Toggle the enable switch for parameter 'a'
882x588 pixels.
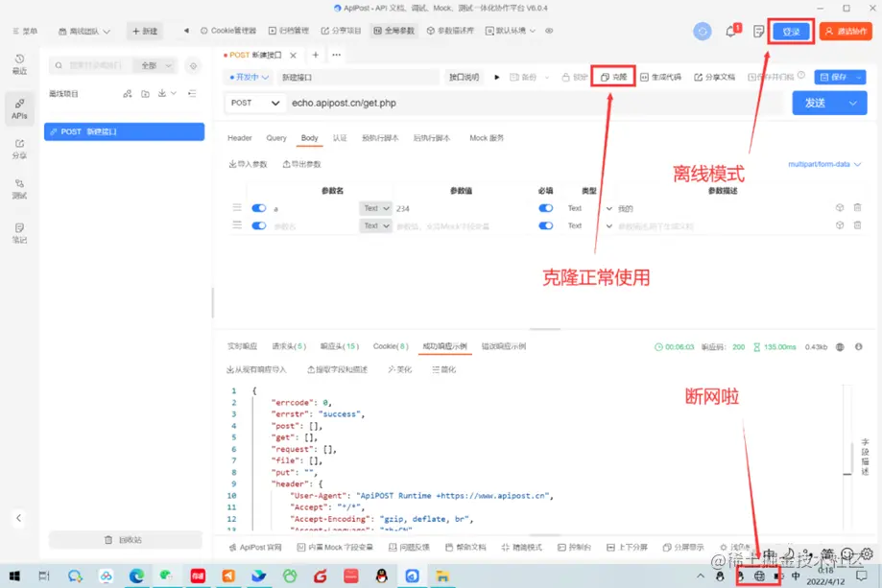pos(259,208)
